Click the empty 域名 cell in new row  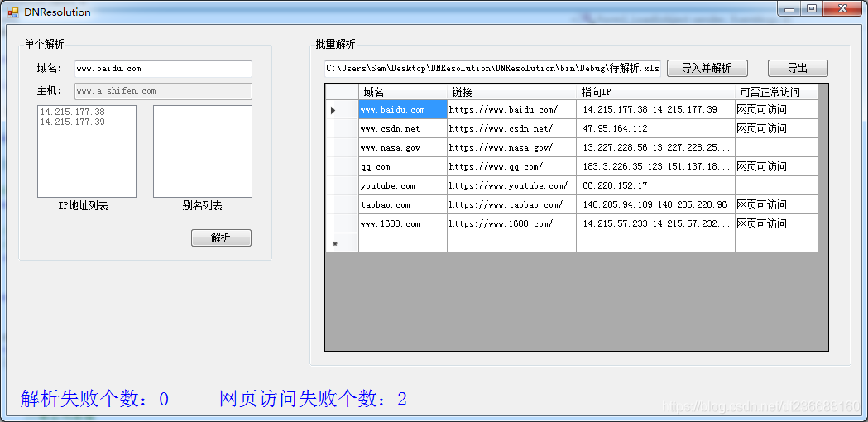tap(403, 242)
